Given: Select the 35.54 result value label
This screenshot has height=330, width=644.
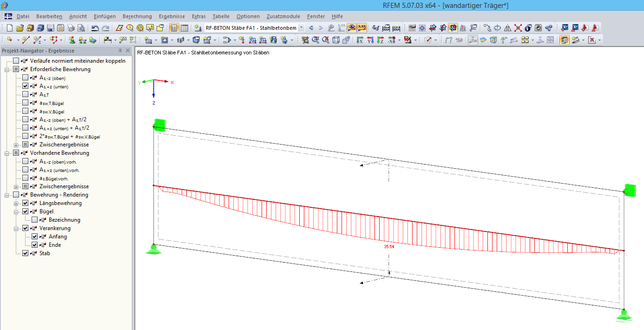Looking at the screenshot, I should point(389,247).
